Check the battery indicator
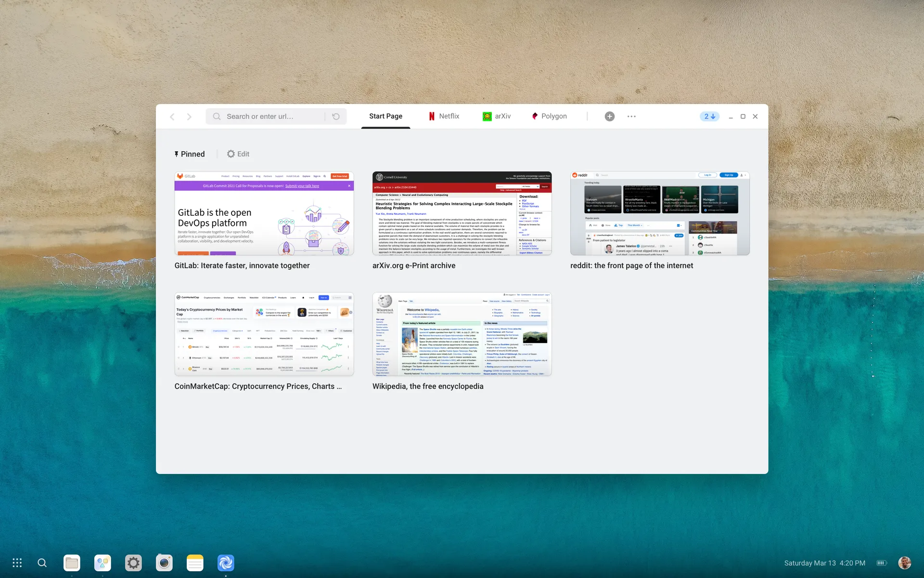Image resolution: width=924 pixels, height=578 pixels. coord(882,563)
